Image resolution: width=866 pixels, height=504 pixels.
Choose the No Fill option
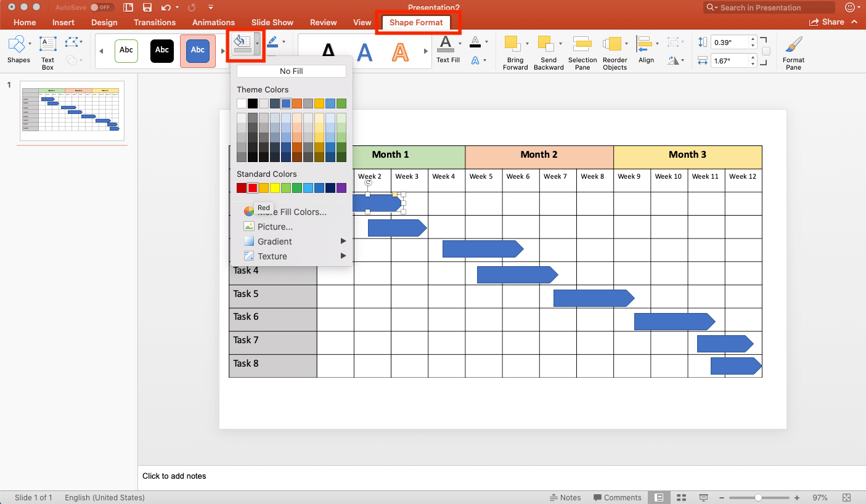tap(291, 71)
